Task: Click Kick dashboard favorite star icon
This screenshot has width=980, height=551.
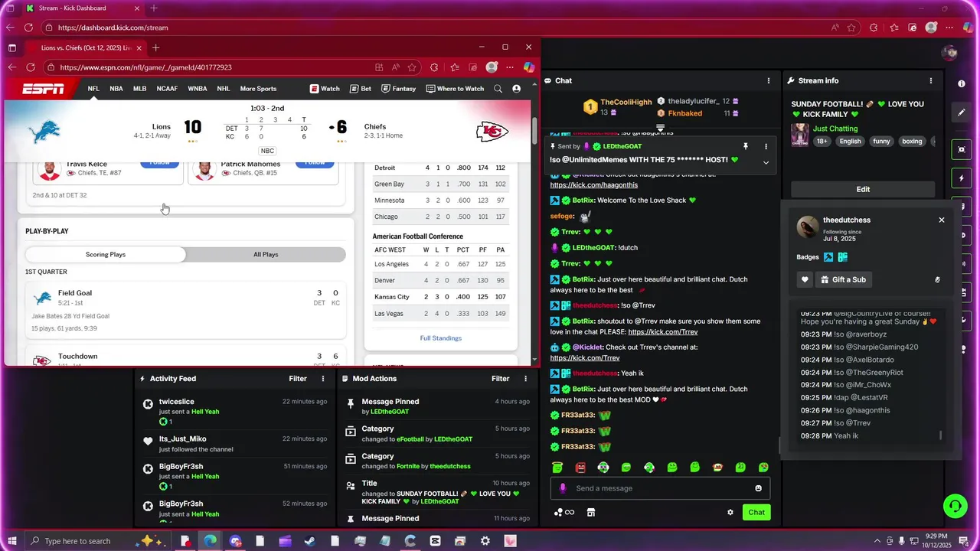Action: (851, 28)
